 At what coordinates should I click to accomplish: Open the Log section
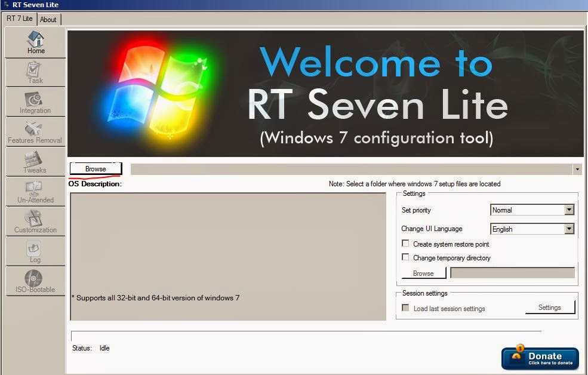pos(35,251)
